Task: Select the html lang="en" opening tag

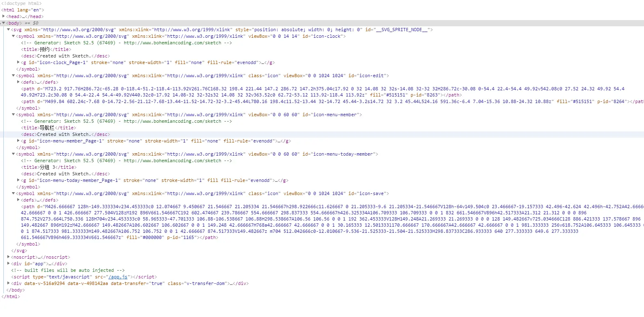Action: pyautogui.click(x=23, y=10)
